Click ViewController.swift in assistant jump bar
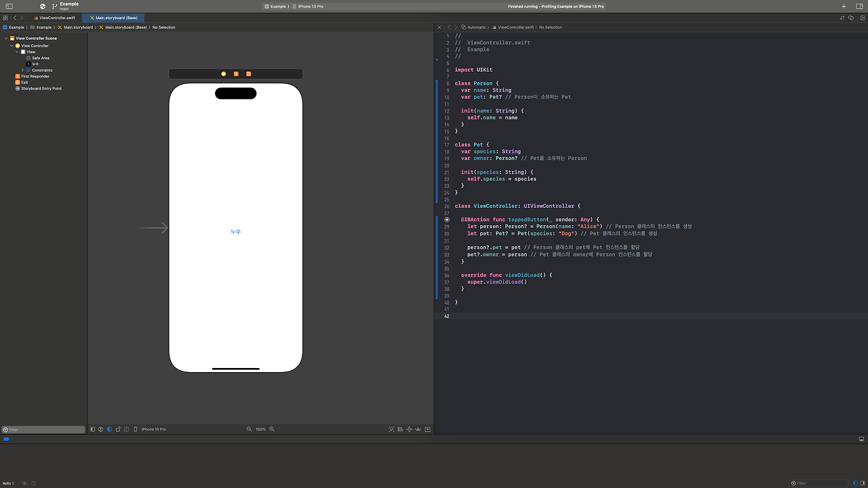Viewport: 868px width, 488px height. [x=513, y=27]
